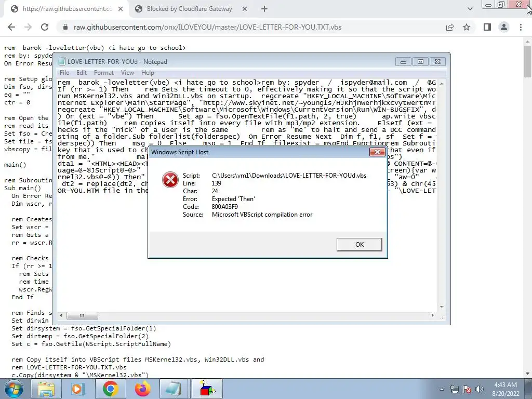The image size is (532, 399).
Task: Open the taskbar clock showing 4:43 AM
Action: click(506, 389)
